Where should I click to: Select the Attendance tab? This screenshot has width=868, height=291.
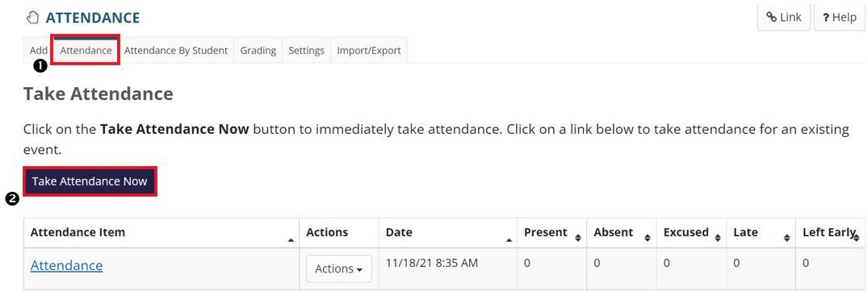[x=86, y=50]
